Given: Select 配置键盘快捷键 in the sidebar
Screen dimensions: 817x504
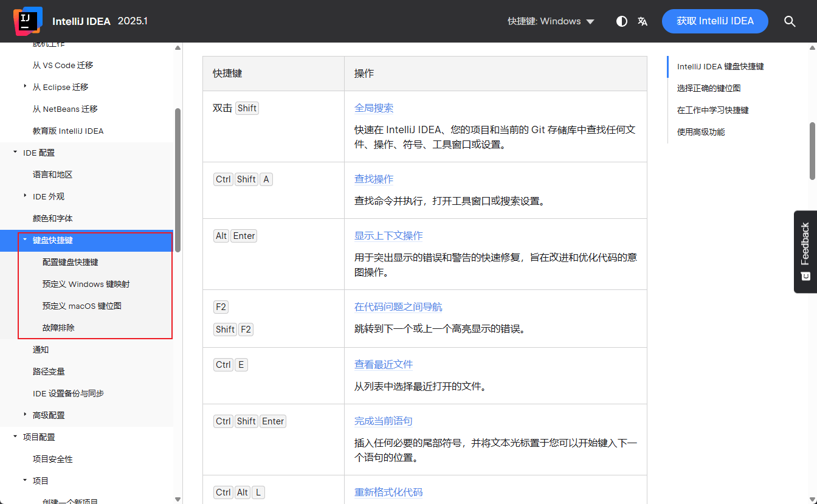Looking at the screenshot, I should (x=70, y=262).
